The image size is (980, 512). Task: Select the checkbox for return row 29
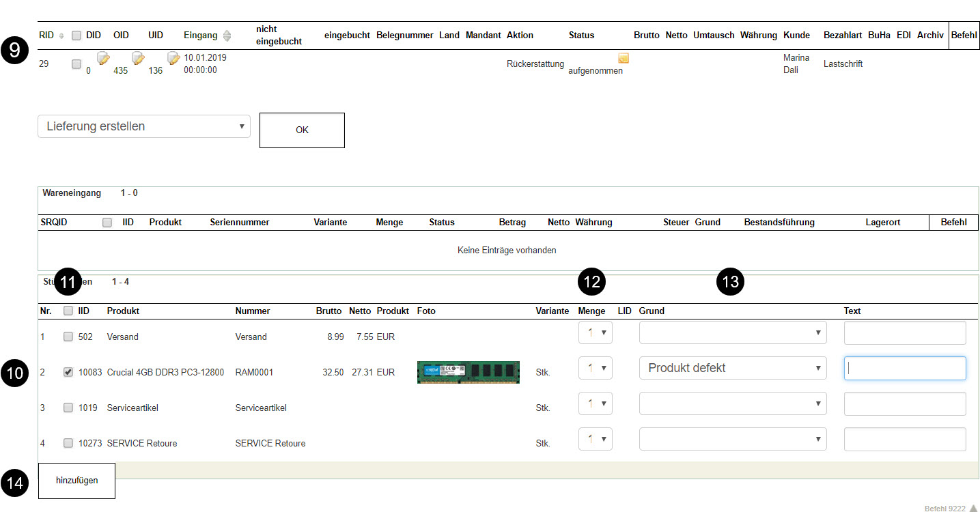[x=76, y=64]
